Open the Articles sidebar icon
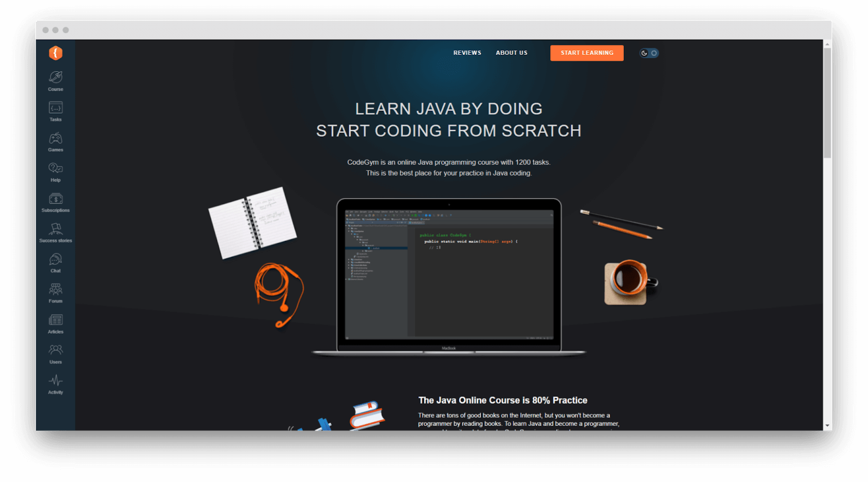The height and width of the screenshot is (482, 868). (55, 320)
